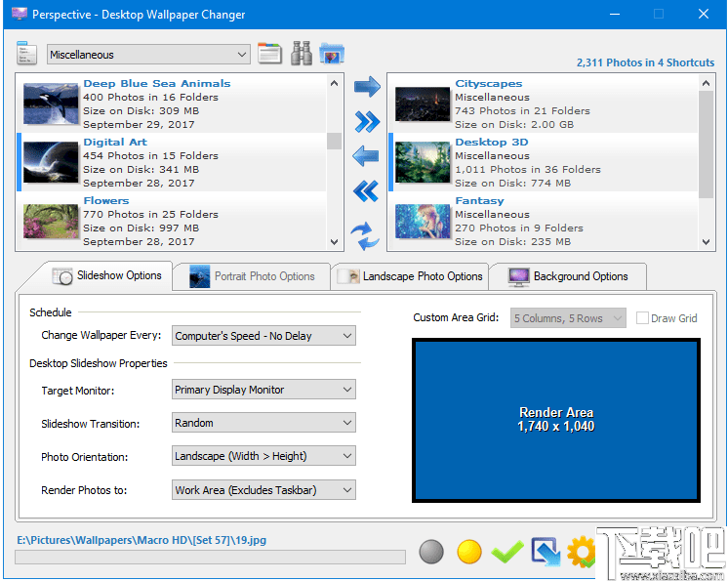This screenshot has width=728, height=581.
Task: Open the Slideshow Transition dropdown
Action: pos(263,424)
